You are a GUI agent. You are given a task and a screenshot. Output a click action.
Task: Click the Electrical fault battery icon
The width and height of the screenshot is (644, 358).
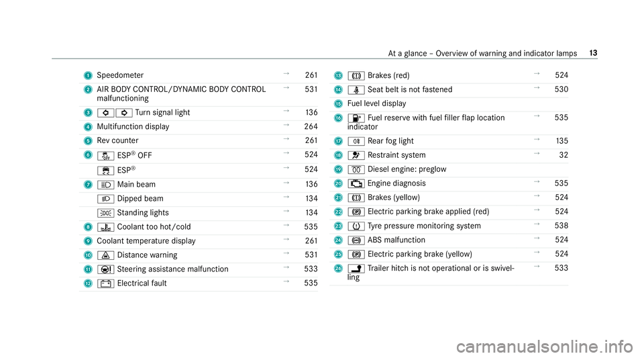[105, 283]
